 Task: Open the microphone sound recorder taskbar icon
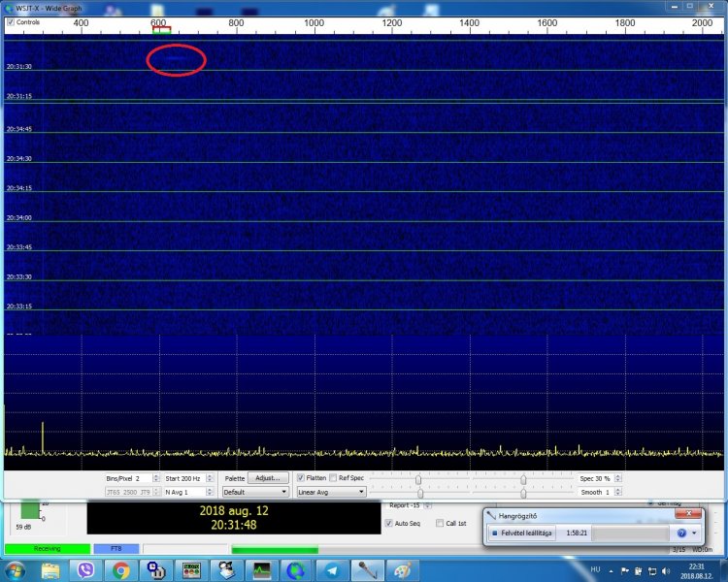pyautogui.click(x=366, y=570)
